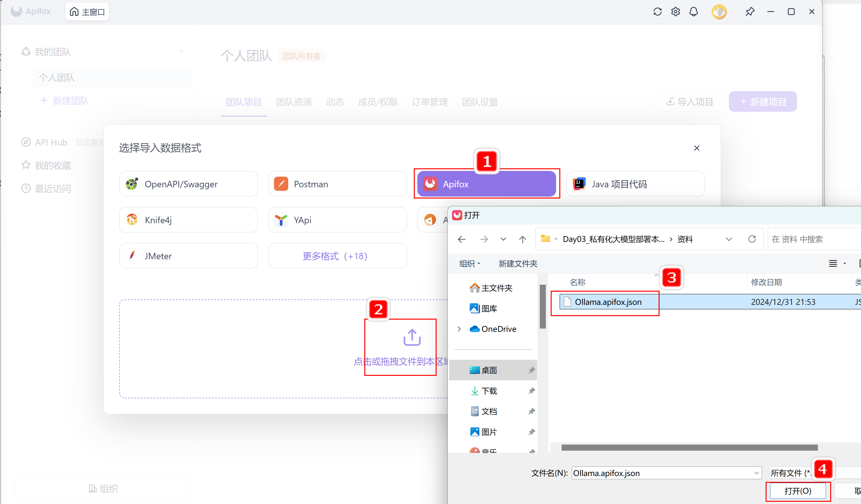Image resolution: width=861 pixels, height=504 pixels.
Task: Refresh the folder listing in file dialog
Action: (x=752, y=239)
